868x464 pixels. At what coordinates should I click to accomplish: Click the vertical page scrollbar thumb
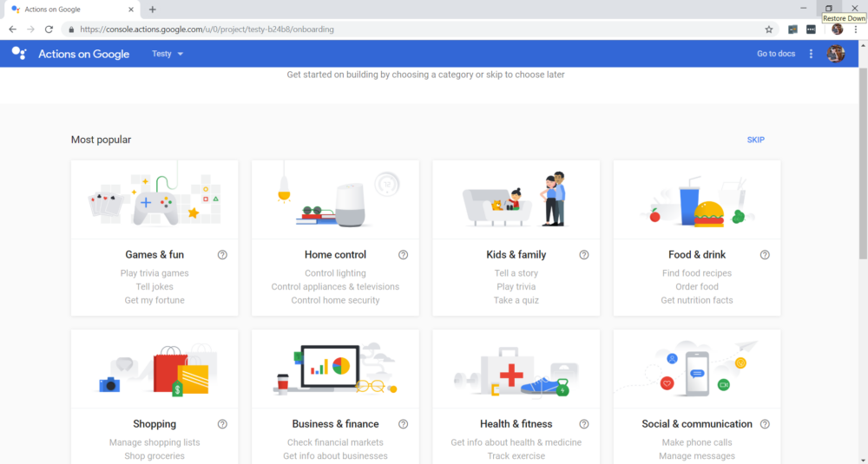(863, 163)
